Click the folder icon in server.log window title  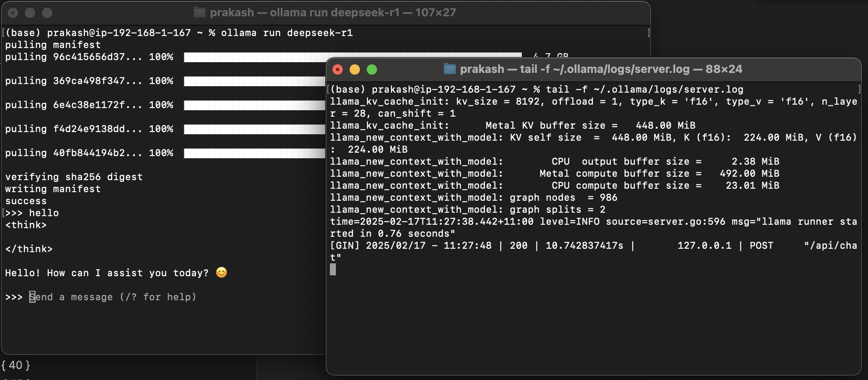449,69
